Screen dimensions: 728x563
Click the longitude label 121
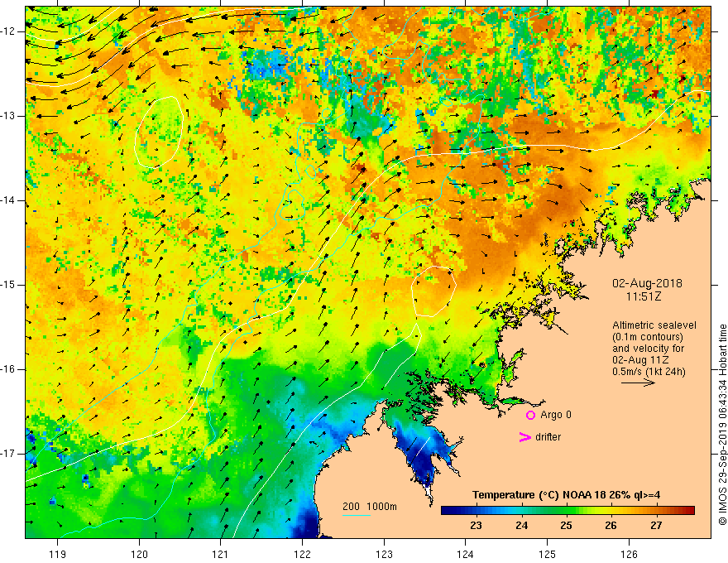[x=221, y=554]
